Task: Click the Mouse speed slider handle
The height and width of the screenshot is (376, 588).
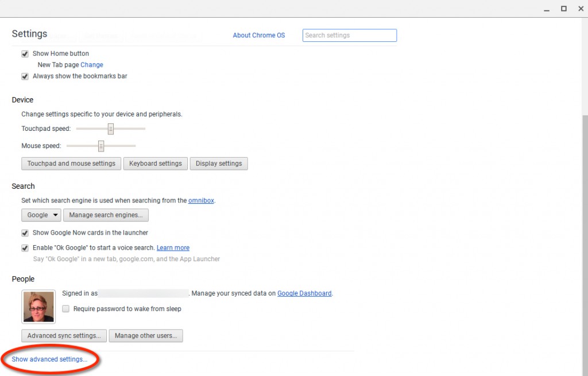Action: pos(101,146)
